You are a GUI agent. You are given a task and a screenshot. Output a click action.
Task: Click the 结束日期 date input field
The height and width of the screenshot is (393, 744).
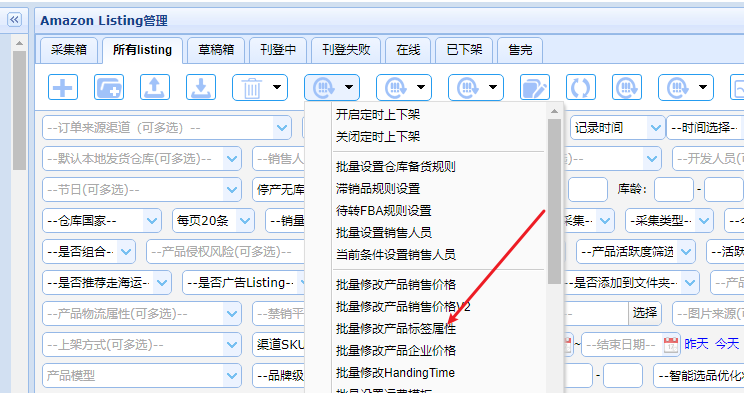point(623,345)
